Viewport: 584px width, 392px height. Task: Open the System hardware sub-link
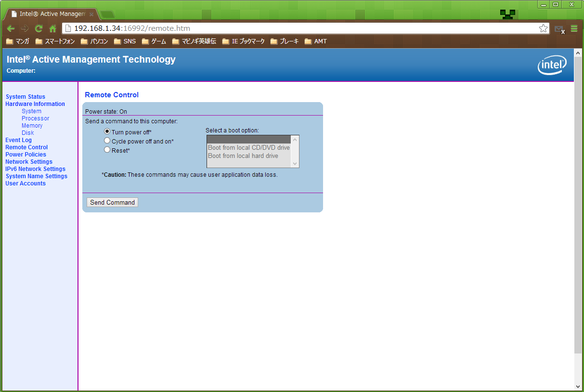click(x=31, y=111)
